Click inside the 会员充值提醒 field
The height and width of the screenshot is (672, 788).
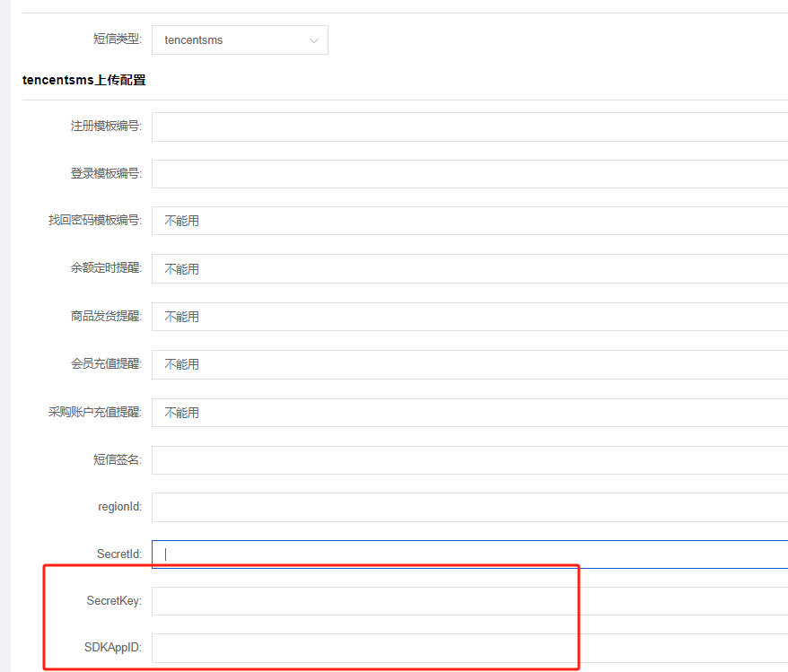click(468, 364)
